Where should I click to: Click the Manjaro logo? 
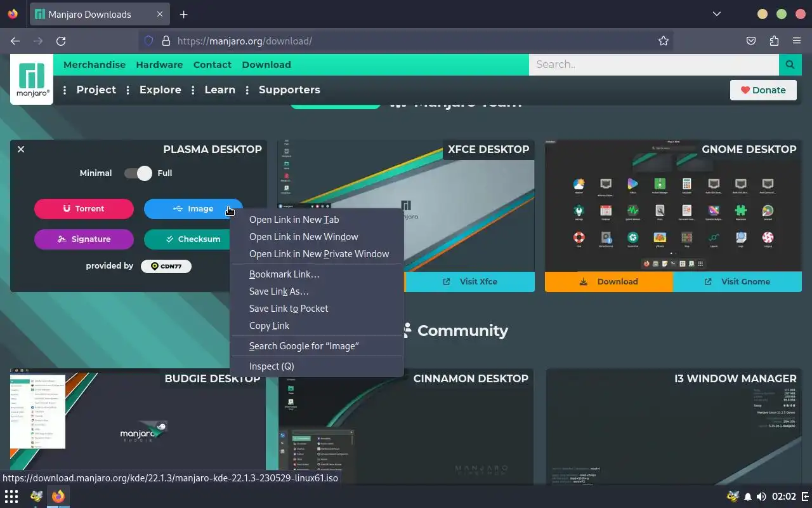pyautogui.click(x=32, y=79)
